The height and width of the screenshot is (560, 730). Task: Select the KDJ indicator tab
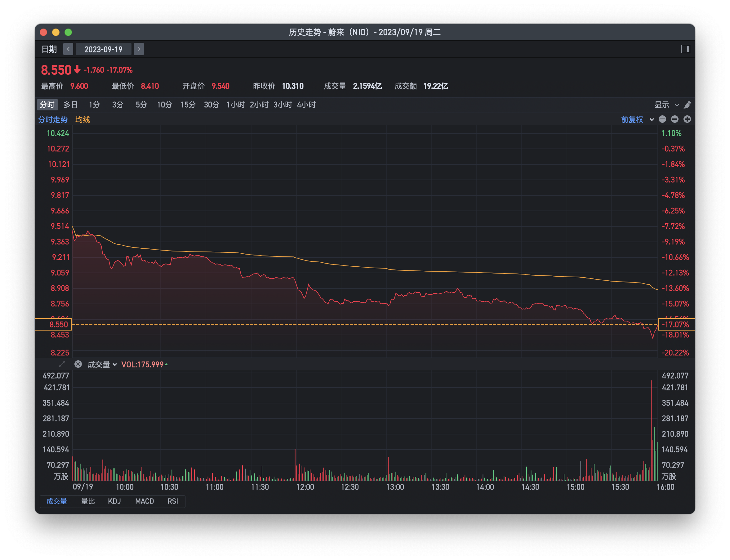pyautogui.click(x=114, y=501)
